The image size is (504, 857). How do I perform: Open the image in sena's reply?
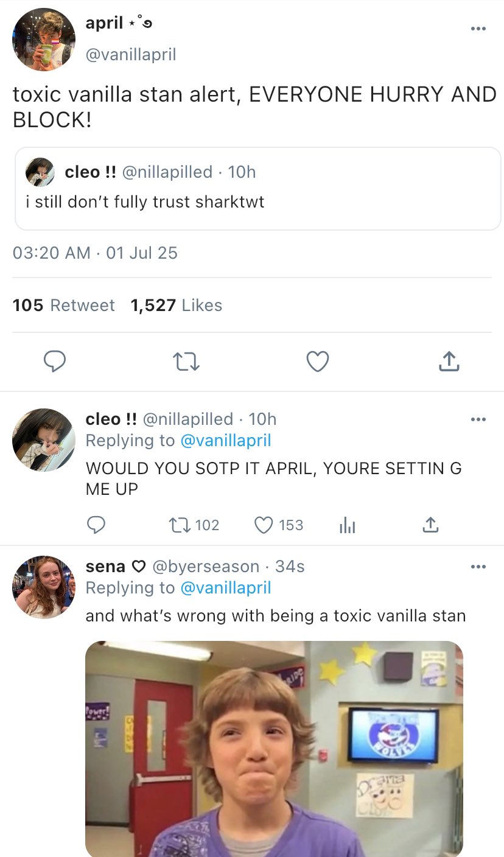(x=274, y=749)
